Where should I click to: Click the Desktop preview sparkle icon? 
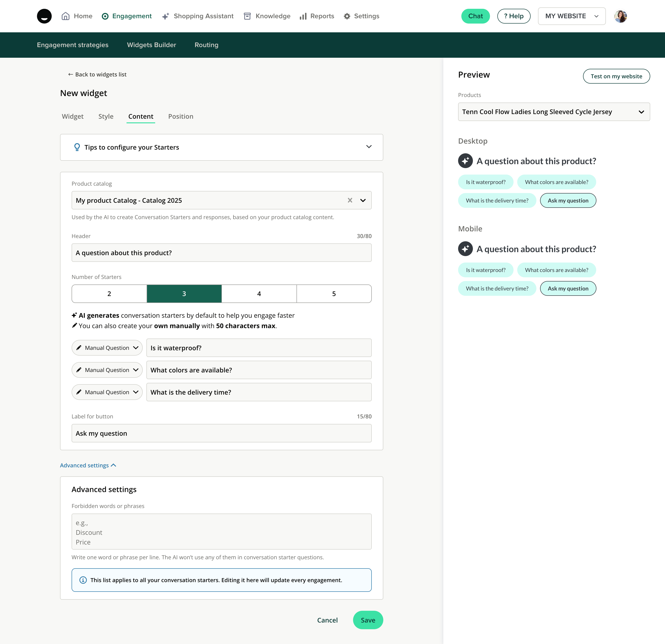point(465,161)
